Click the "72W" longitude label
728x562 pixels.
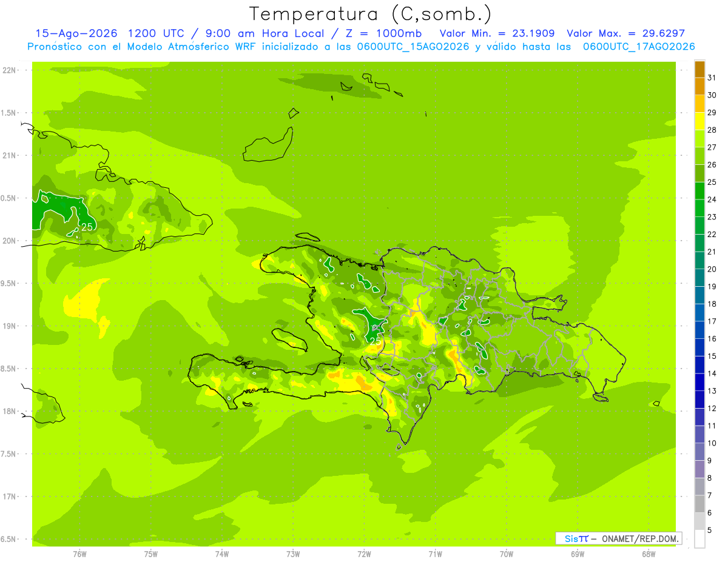click(365, 554)
